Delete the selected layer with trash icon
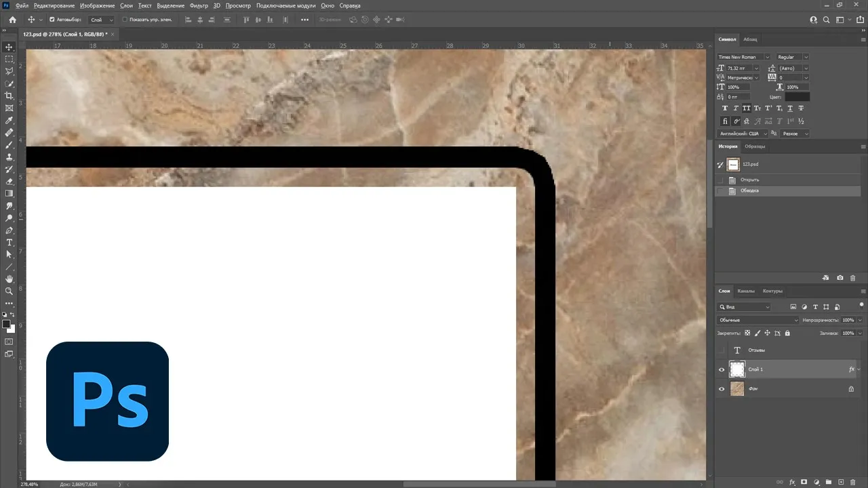 (x=853, y=483)
